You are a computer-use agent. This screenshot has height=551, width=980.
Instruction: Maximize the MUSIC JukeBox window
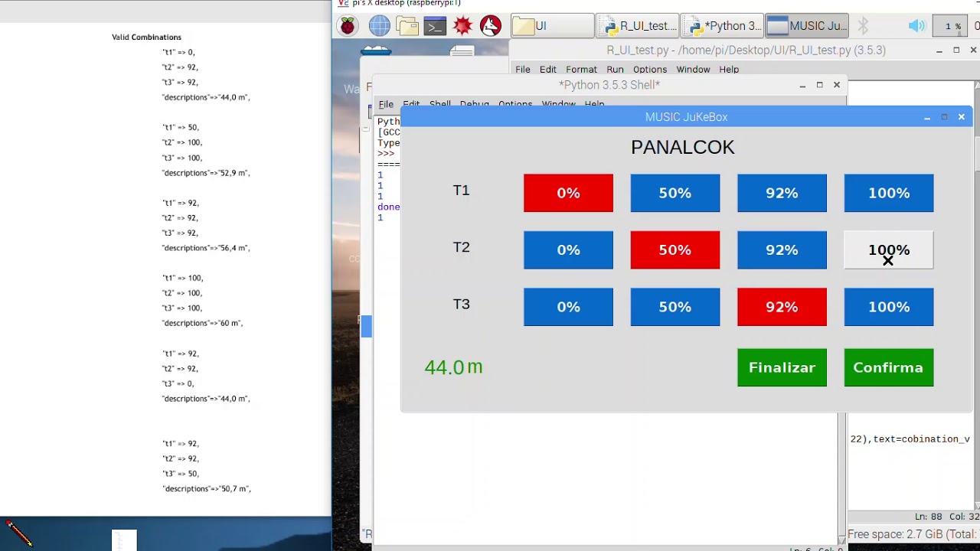click(944, 116)
